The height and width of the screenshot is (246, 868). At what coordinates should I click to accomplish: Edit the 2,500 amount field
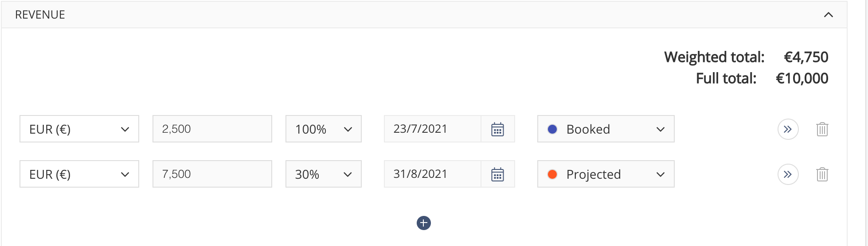point(212,129)
